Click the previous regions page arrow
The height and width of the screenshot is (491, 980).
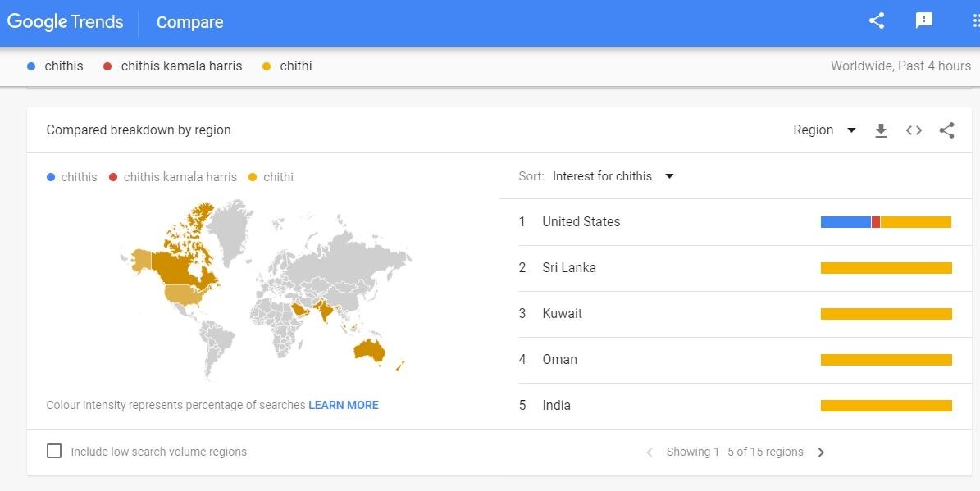pos(650,452)
